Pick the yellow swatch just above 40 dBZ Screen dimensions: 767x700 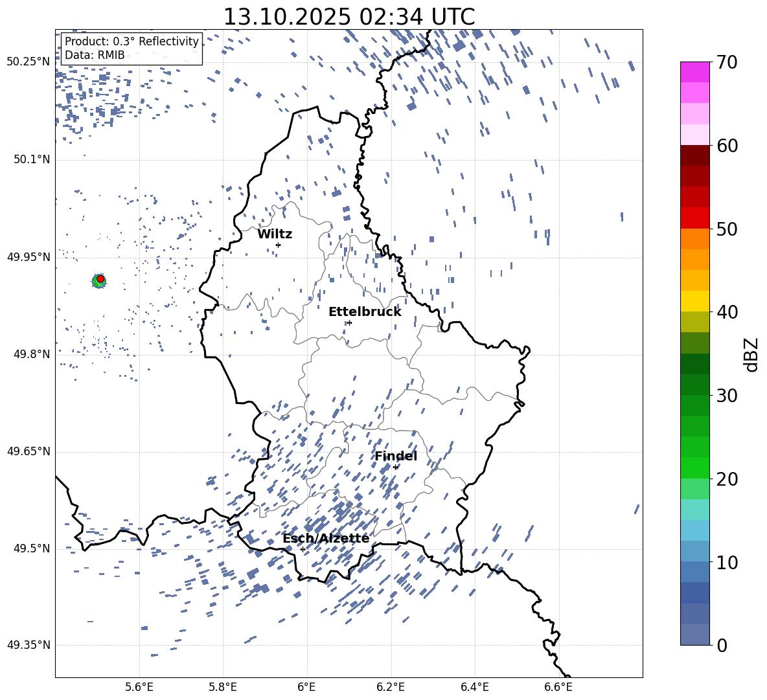pyautogui.click(x=695, y=301)
